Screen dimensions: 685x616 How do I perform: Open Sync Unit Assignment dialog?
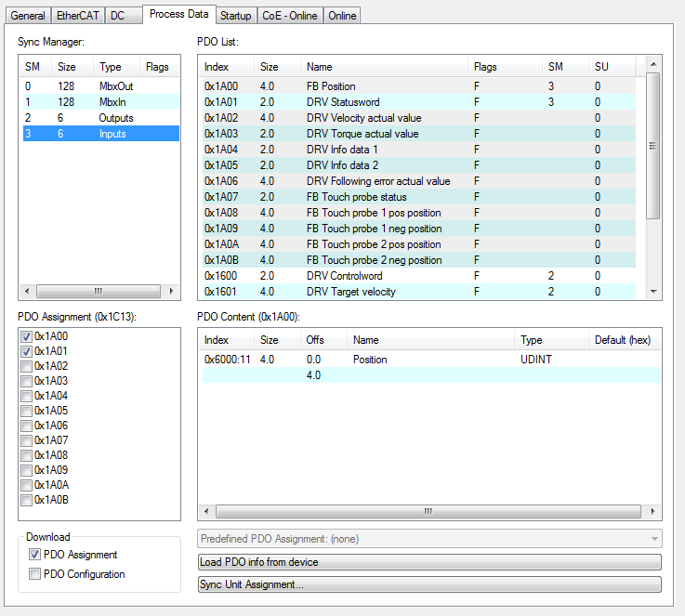tap(429, 584)
